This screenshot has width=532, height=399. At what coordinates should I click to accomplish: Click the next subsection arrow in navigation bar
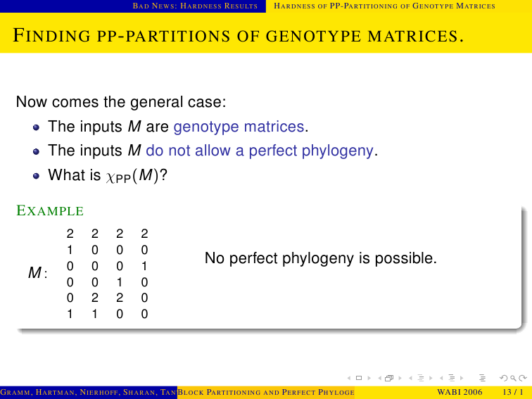click(x=431, y=378)
